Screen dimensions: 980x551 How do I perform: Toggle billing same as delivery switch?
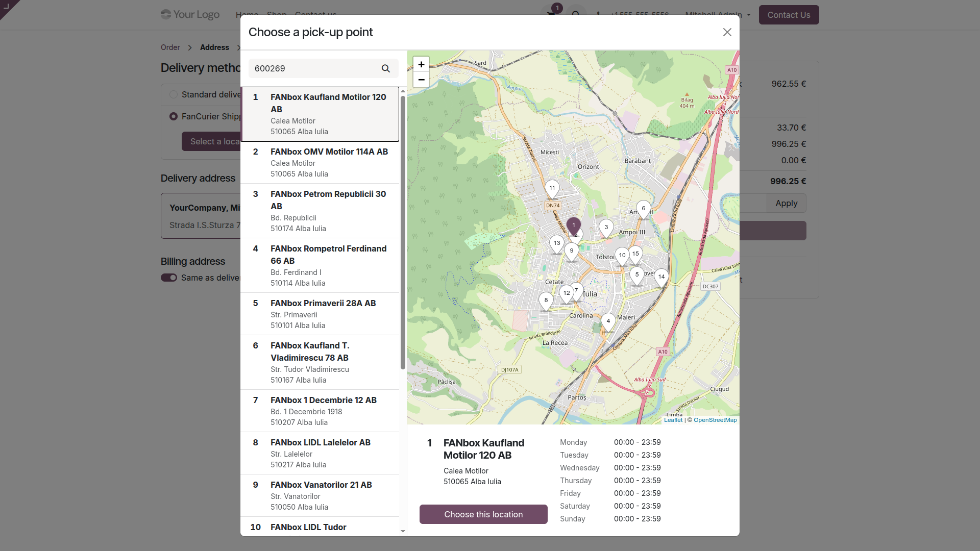pyautogui.click(x=169, y=278)
